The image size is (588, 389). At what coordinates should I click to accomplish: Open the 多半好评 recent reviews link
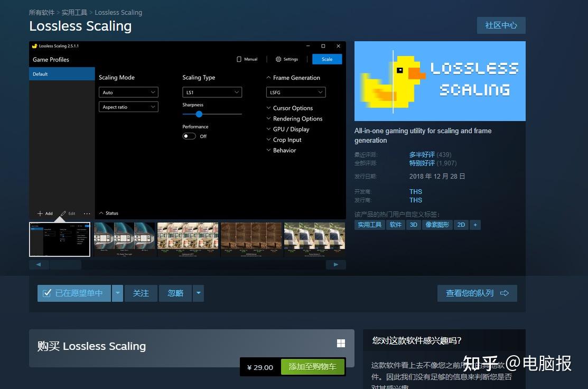coord(422,154)
